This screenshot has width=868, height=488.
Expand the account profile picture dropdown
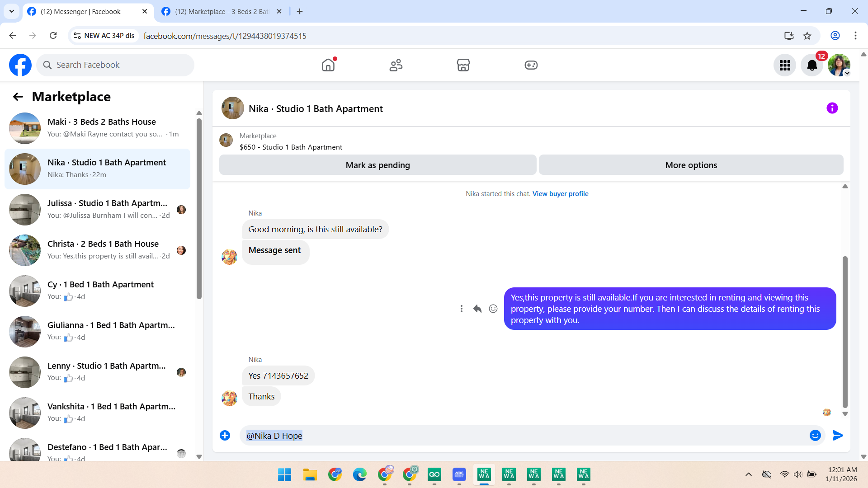[839, 66]
